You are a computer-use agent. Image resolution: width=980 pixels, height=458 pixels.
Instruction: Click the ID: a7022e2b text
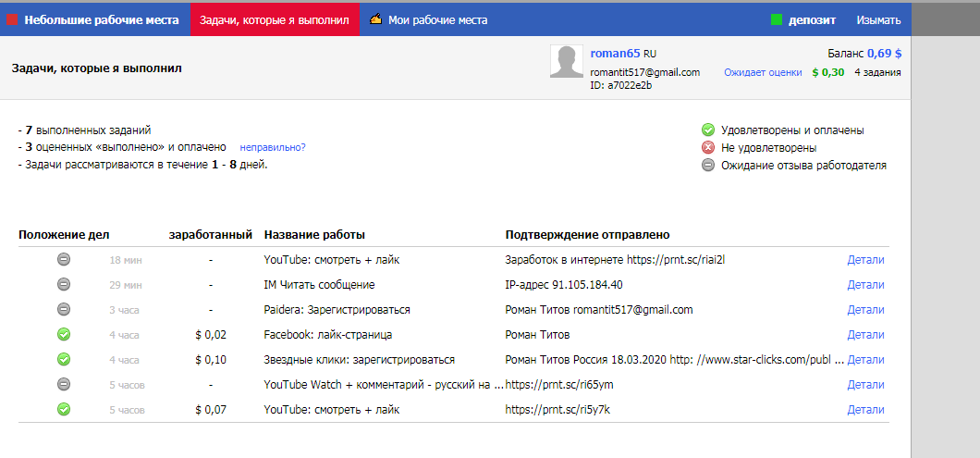621,85
